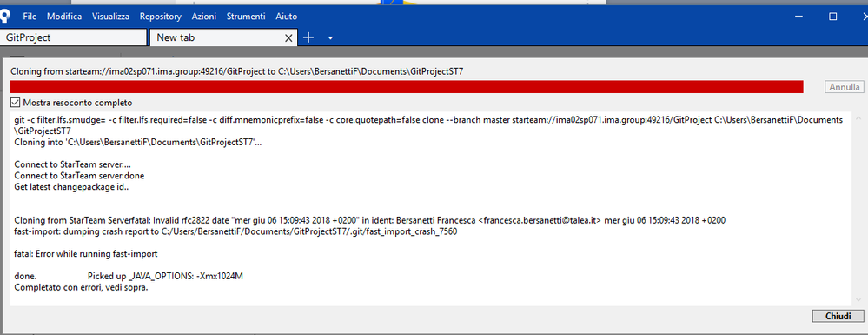Uncheck Mostra resoconto completo checkbox

(15, 103)
